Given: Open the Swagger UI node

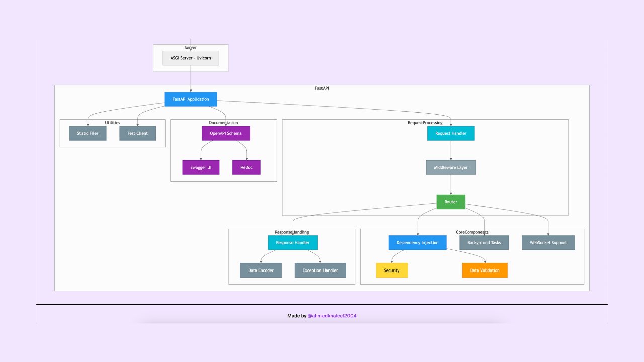Looking at the screenshot, I should [201, 167].
